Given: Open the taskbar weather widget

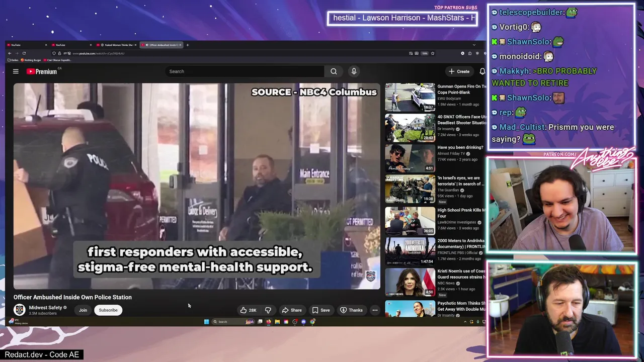Looking at the screenshot, I should [x=18, y=321].
